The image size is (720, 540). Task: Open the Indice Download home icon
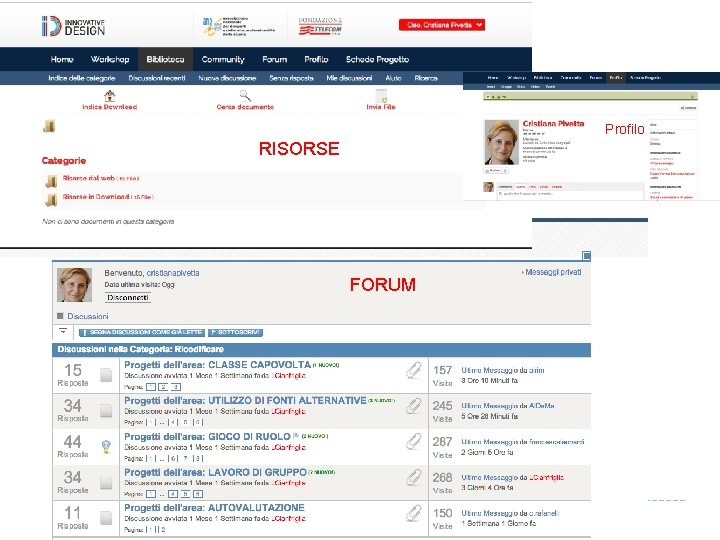tap(109, 96)
